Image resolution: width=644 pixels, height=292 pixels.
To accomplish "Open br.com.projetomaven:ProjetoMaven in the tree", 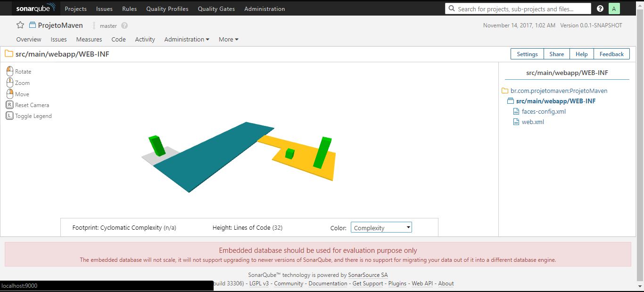I will (559, 91).
